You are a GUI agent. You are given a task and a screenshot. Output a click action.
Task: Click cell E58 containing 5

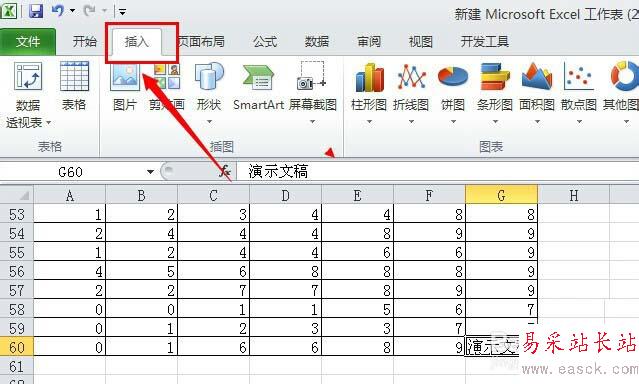click(357, 309)
